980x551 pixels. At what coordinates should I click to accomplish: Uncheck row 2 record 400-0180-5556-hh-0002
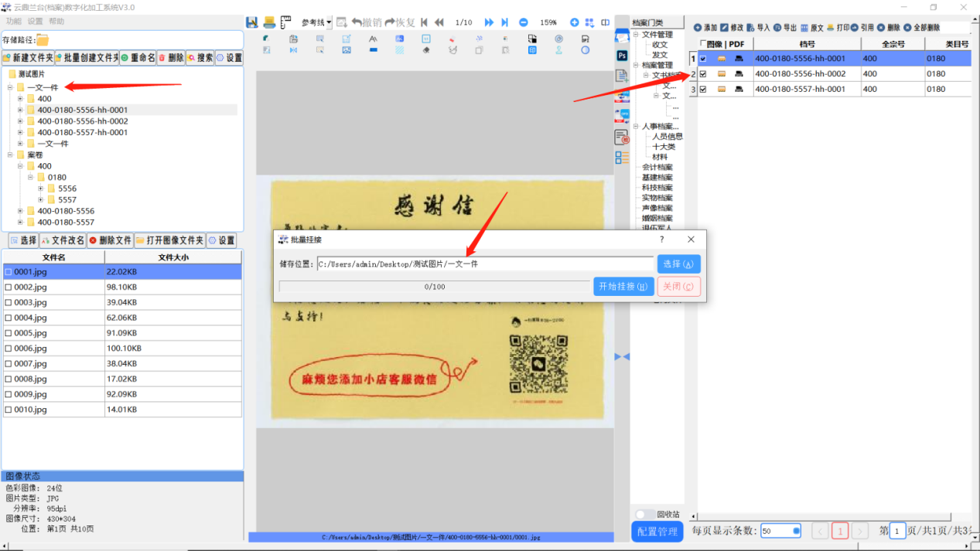pos(703,74)
